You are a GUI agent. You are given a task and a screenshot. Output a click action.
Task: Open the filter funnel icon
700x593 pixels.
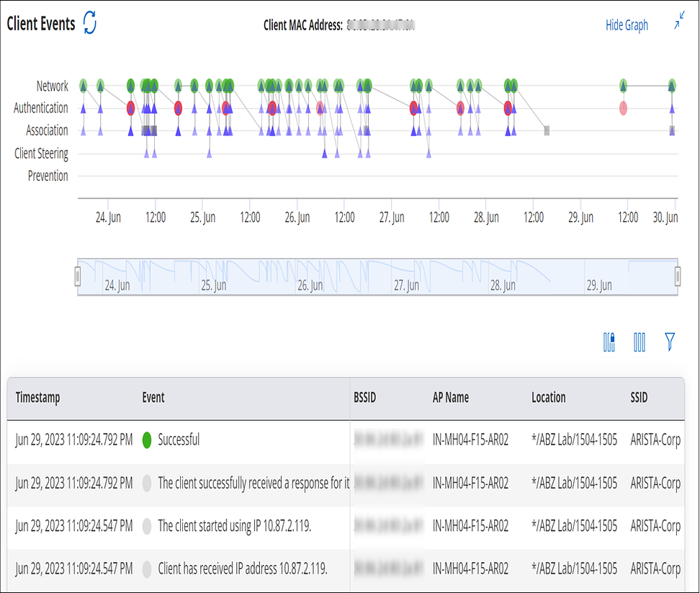pyautogui.click(x=669, y=342)
